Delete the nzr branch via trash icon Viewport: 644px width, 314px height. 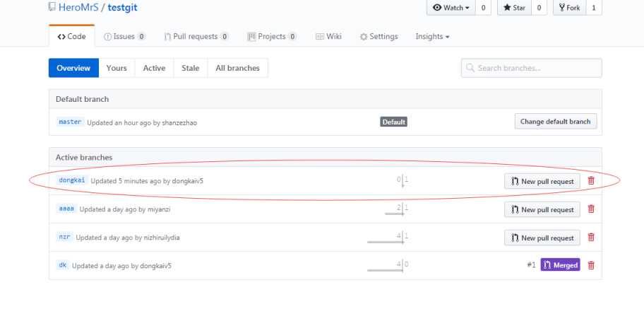(x=591, y=238)
